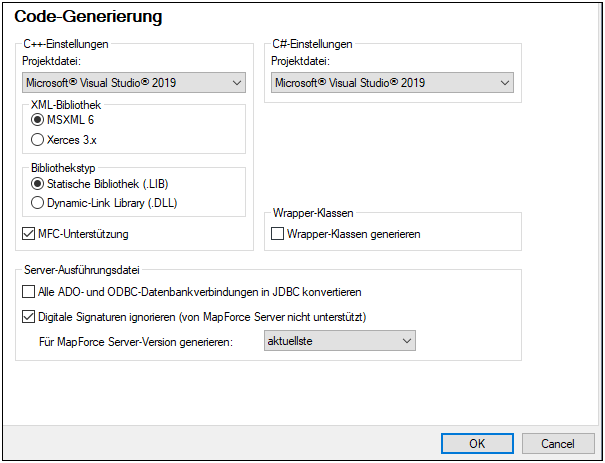The width and height of the screenshot is (605, 463).
Task: Click the Projektdatei label under C++-Einstellungen
Action: click(x=51, y=61)
